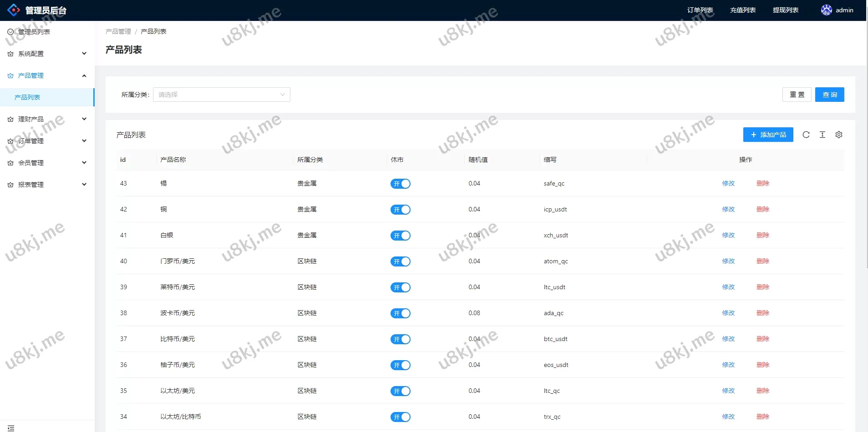Click 删除 link for 波卡币/美元 row

[762, 313]
